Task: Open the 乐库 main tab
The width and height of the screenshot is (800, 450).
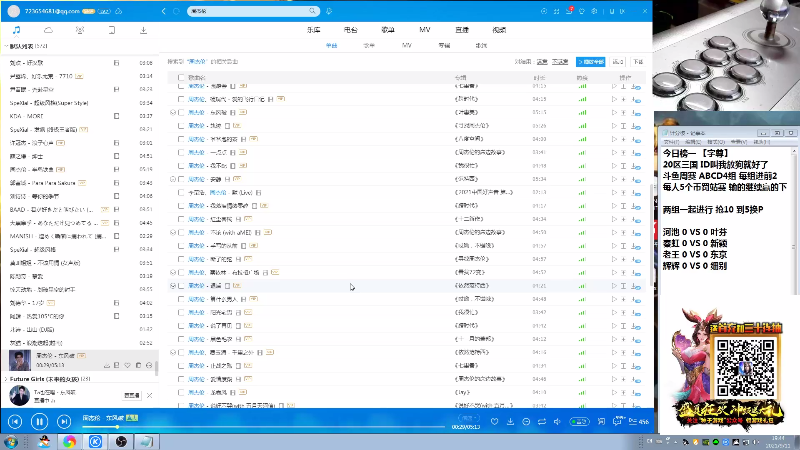Action: click(x=314, y=30)
